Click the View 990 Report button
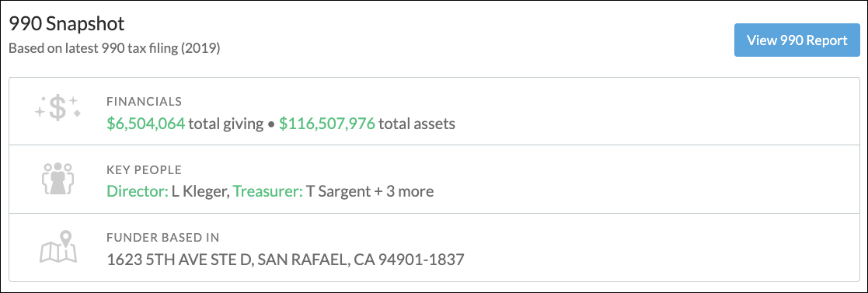This screenshot has width=868, height=293. coord(797,40)
